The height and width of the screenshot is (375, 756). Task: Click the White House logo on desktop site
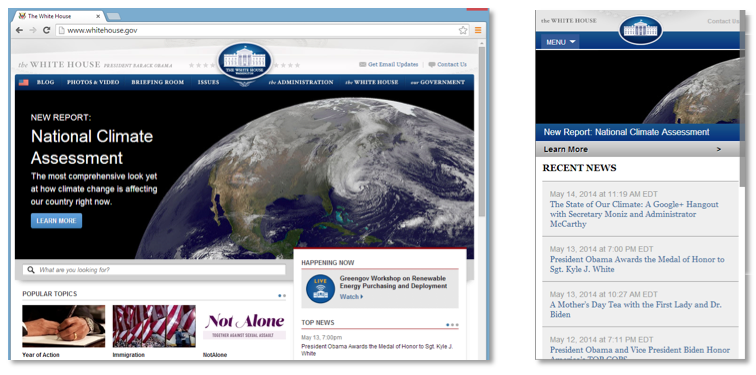245,62
